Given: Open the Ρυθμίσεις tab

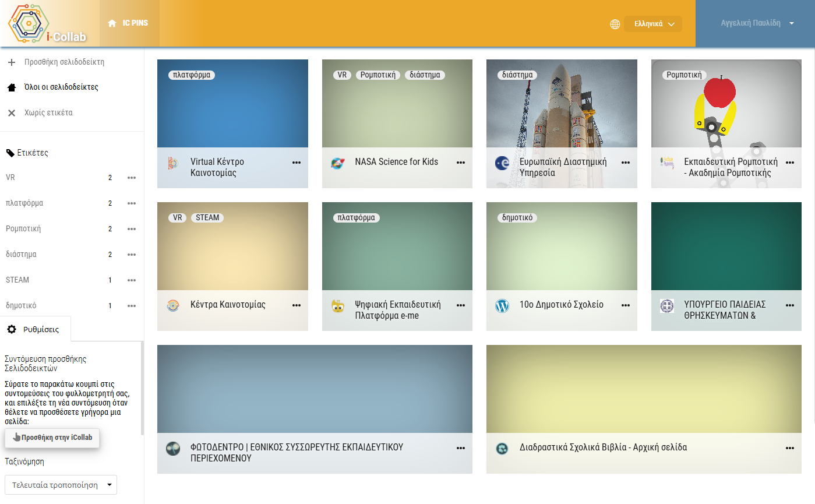Looking at the screenshot, I should [x=35, y=329].
